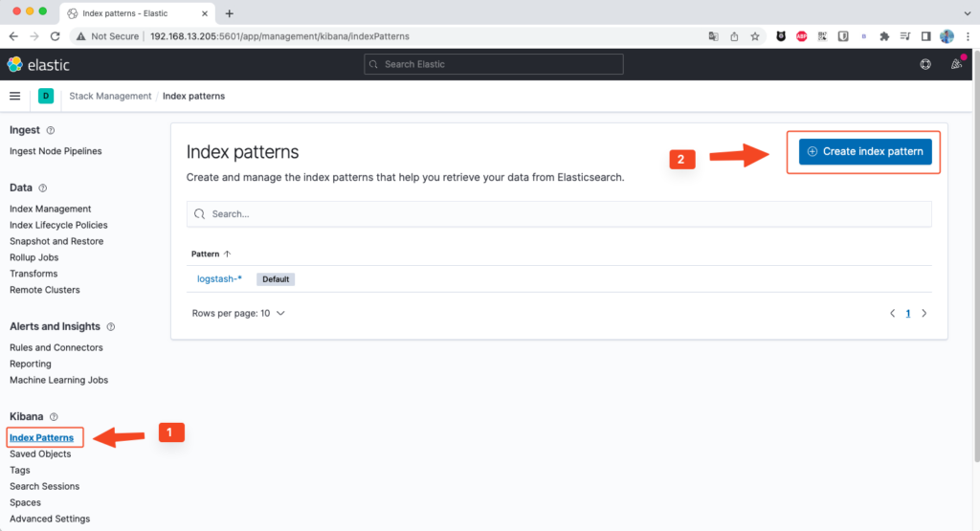Click the share page icon in address bar
This screenshot has height=531, width=980.
click(734, 36)
